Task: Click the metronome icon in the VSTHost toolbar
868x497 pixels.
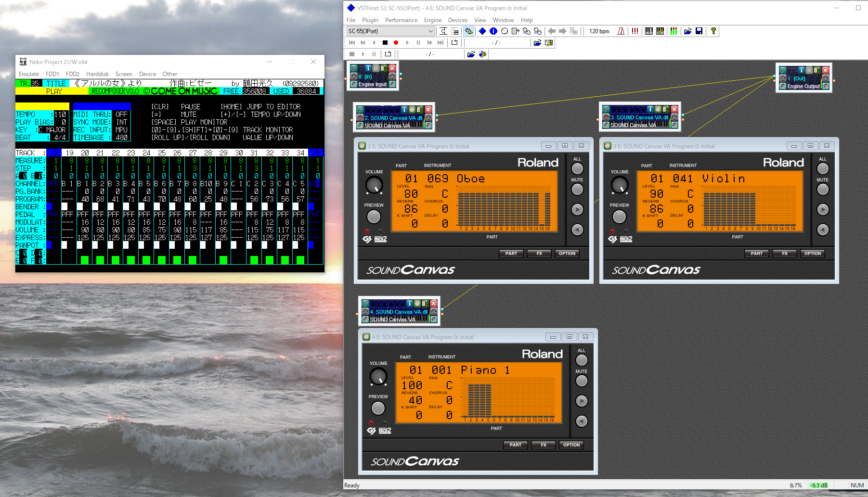Action: [x=621, y=31]
